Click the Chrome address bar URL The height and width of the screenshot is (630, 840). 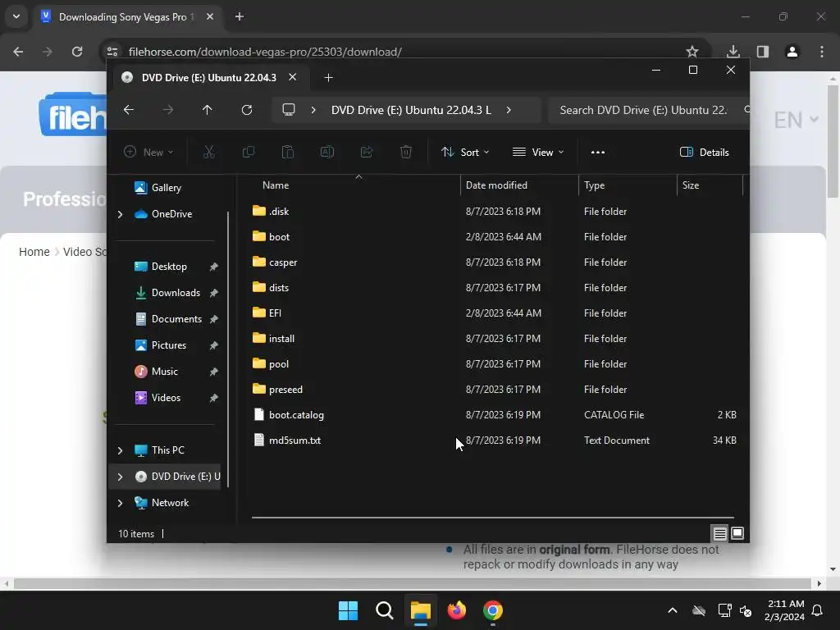(265, 52)
